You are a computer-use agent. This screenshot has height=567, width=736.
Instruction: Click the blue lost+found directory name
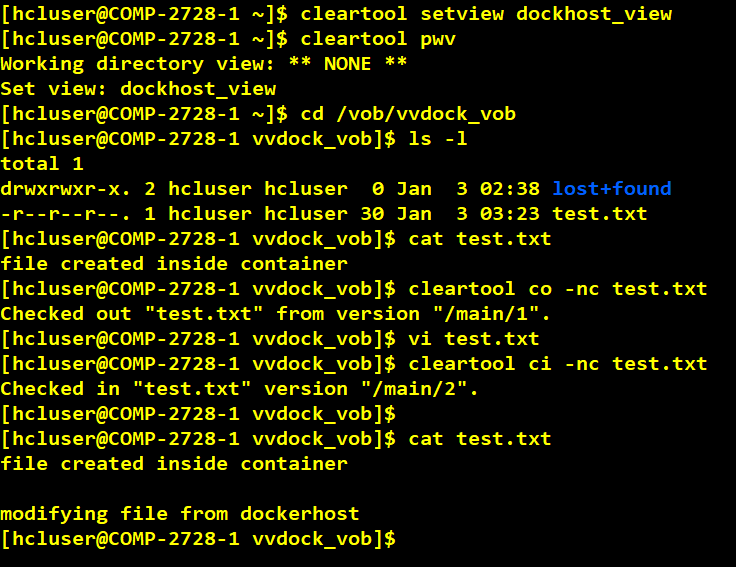coord(611,189)
